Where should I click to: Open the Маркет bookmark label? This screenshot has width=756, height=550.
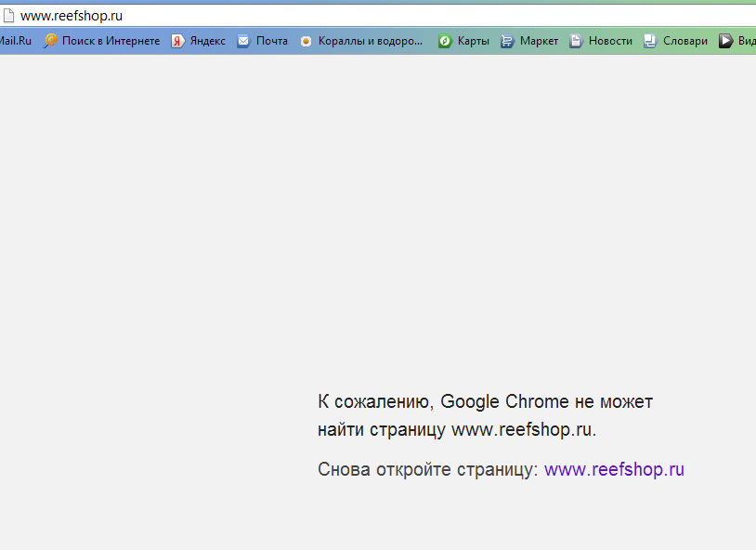pyautogui.click(x=539, y=41)
